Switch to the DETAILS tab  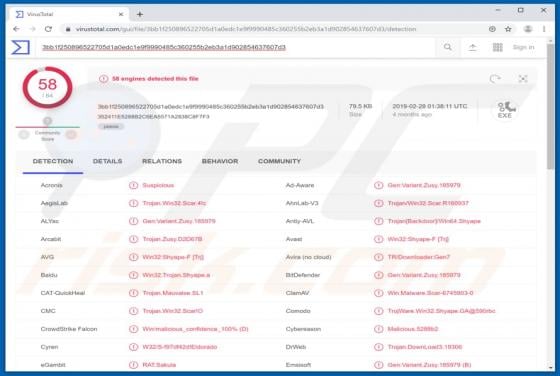(x=108, y=161)
